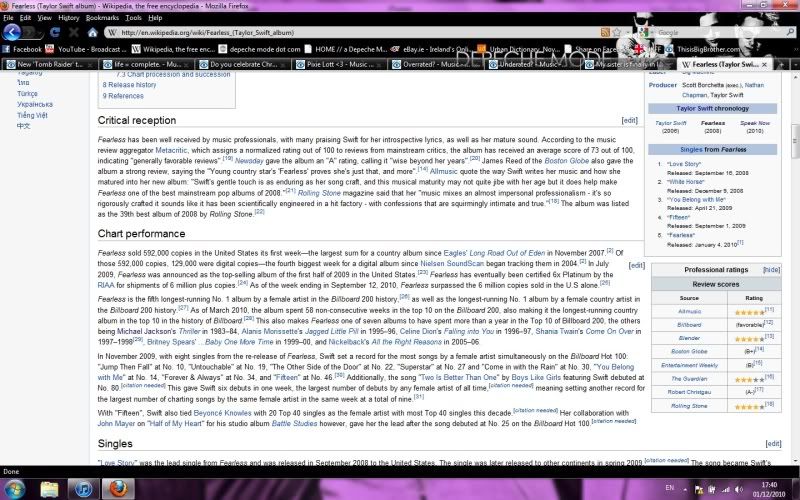Image resolution: width=800 pixels, height=500 pixels.
Task: Open The Guardian source link
Action: pos(689,379)
